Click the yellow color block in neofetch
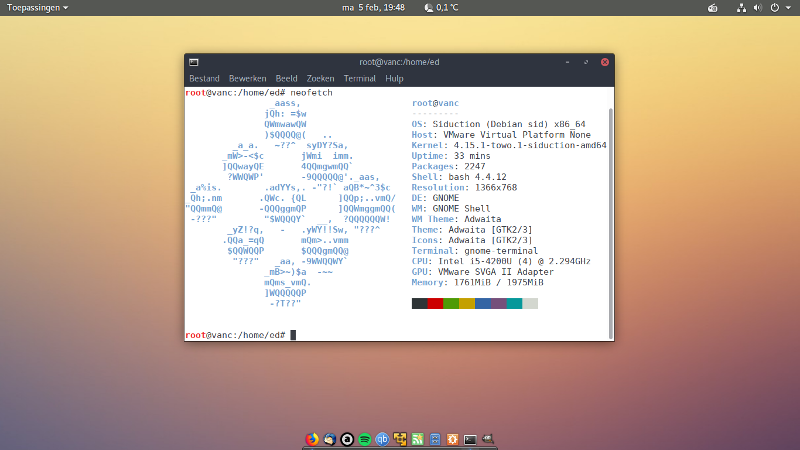This screenshot has height=450, width=800. (467, 304)
